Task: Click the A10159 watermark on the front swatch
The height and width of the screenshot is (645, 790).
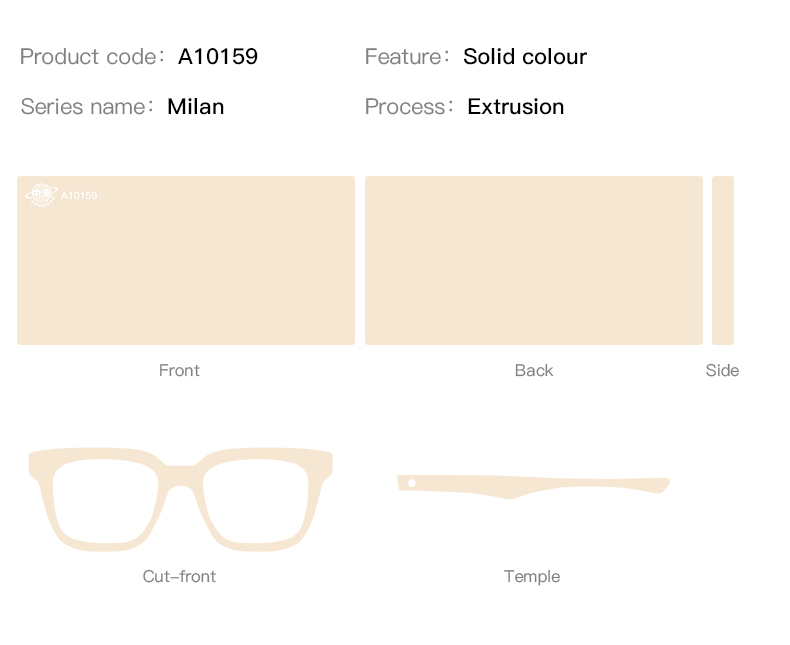Action: [x=79, y=196]
